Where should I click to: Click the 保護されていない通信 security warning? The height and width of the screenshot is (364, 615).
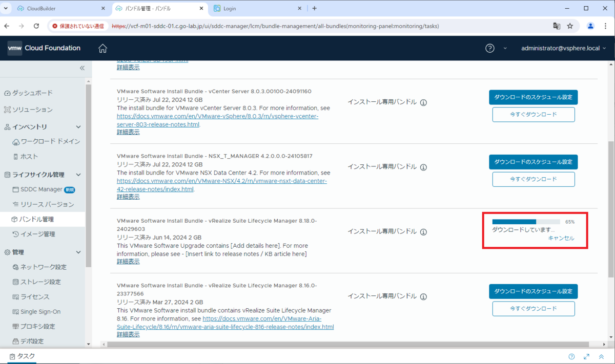78,26
